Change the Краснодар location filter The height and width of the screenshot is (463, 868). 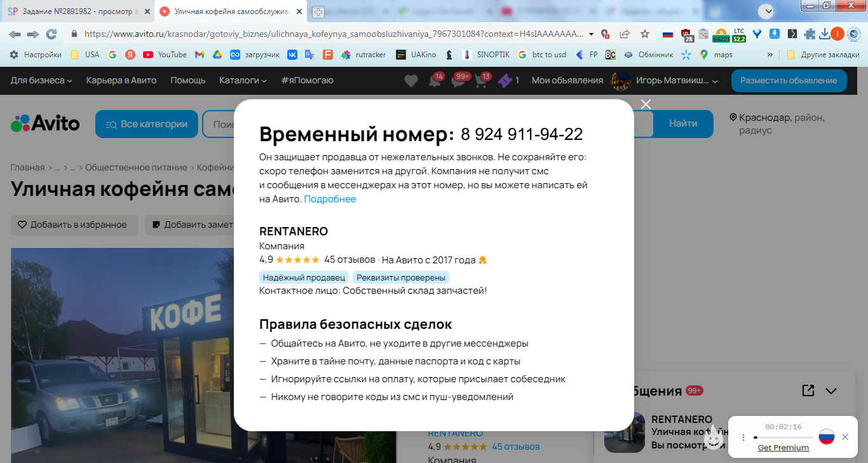point(777,124)
